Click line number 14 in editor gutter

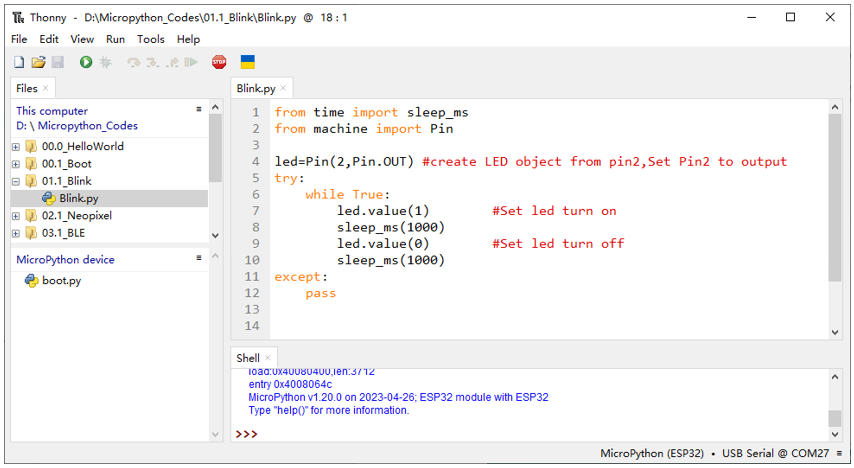[252, 326]
